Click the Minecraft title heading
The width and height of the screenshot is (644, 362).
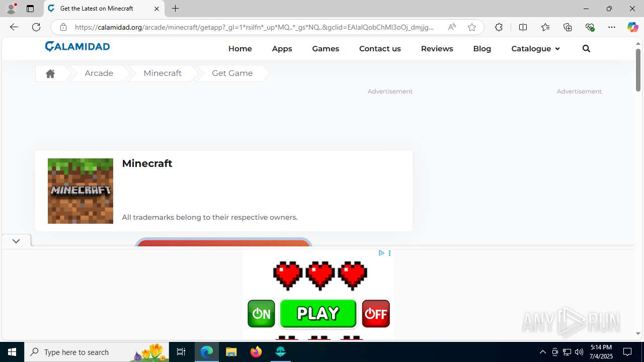147,163
